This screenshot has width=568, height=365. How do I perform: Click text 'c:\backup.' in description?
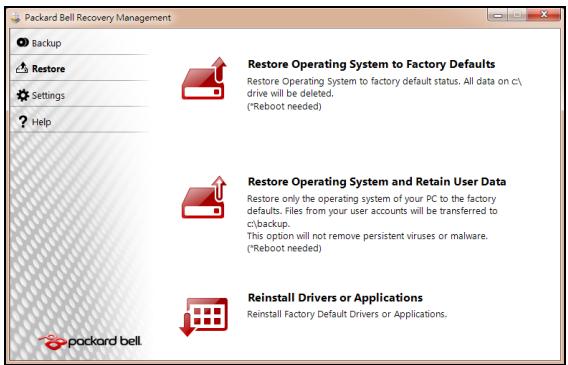tap(268, 224)
